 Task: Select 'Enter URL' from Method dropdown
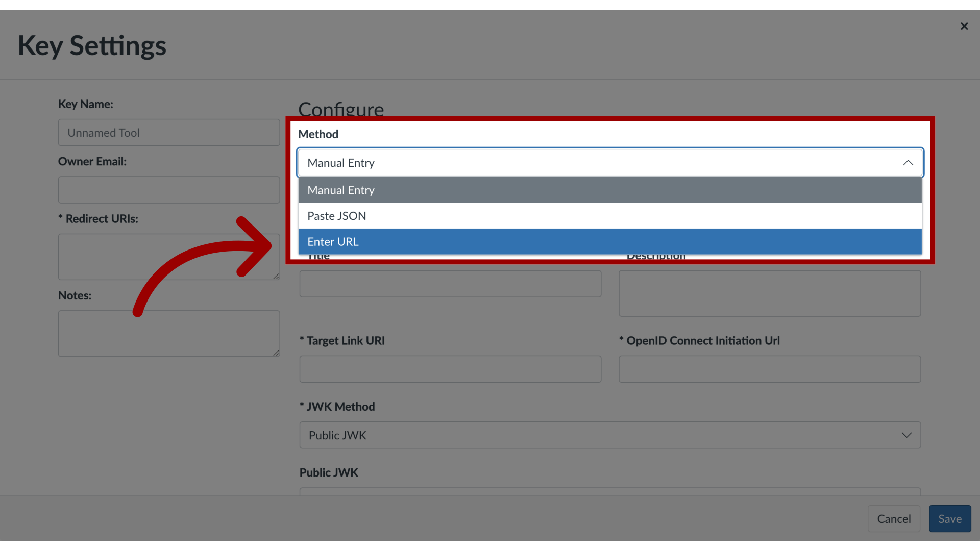point(610,241)
